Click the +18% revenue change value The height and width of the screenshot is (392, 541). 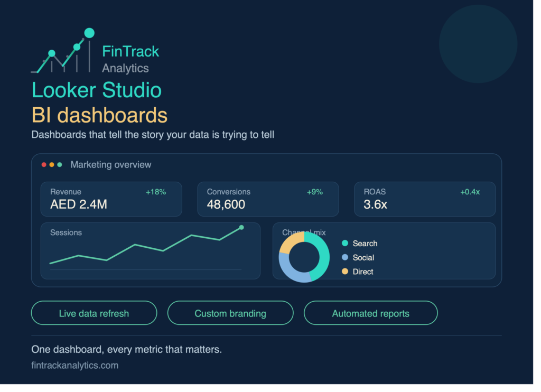point(156,192)
